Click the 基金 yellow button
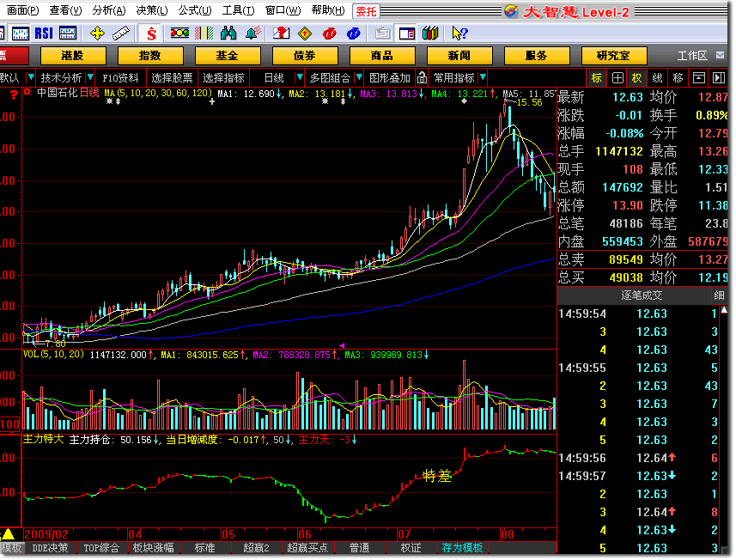 (228, 56)
